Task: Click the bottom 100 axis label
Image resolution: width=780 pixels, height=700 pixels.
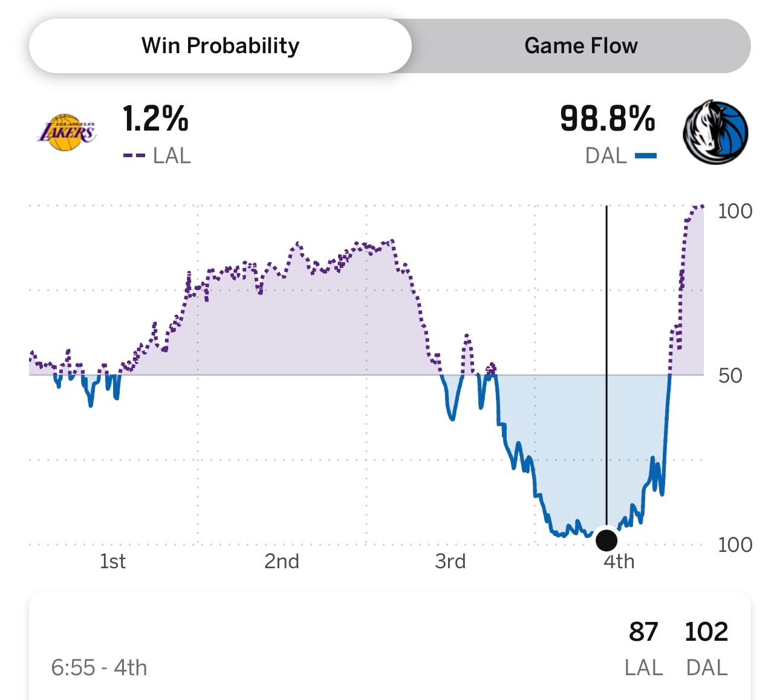Action: point(735,545)
